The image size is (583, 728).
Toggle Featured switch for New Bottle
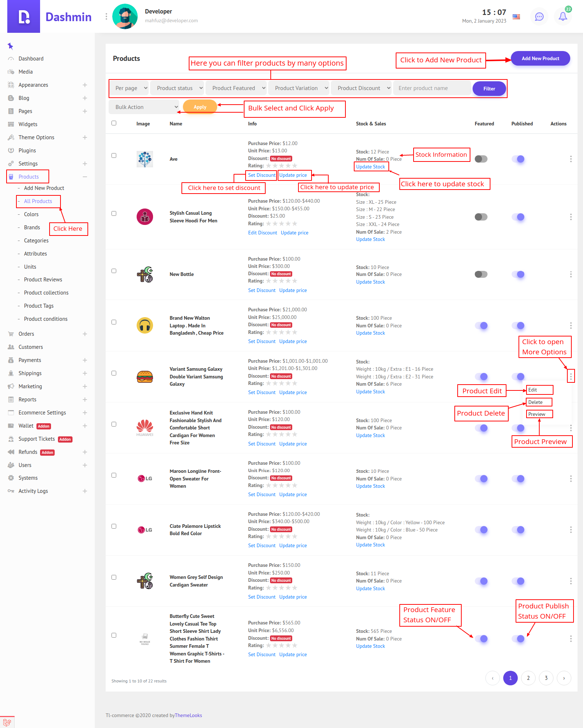[481, 274]
